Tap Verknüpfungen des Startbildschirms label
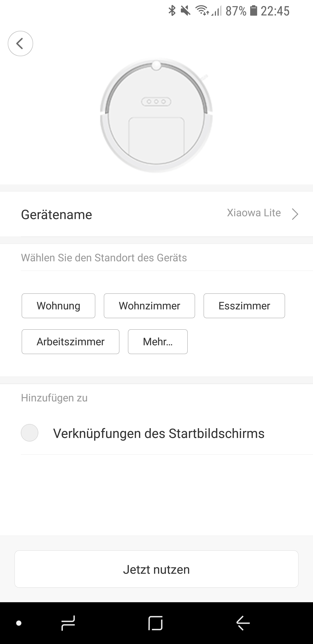The image size is (313, 644). point(159,433)
